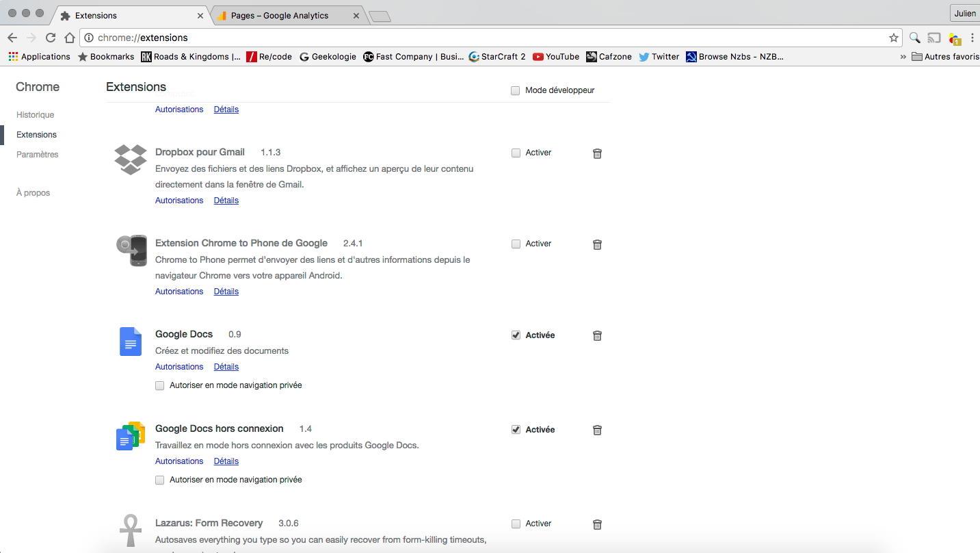Viewport: 980px width, 553px height.
Task: Click the address bar showing chrome://extensions
Action: [491, 38]
